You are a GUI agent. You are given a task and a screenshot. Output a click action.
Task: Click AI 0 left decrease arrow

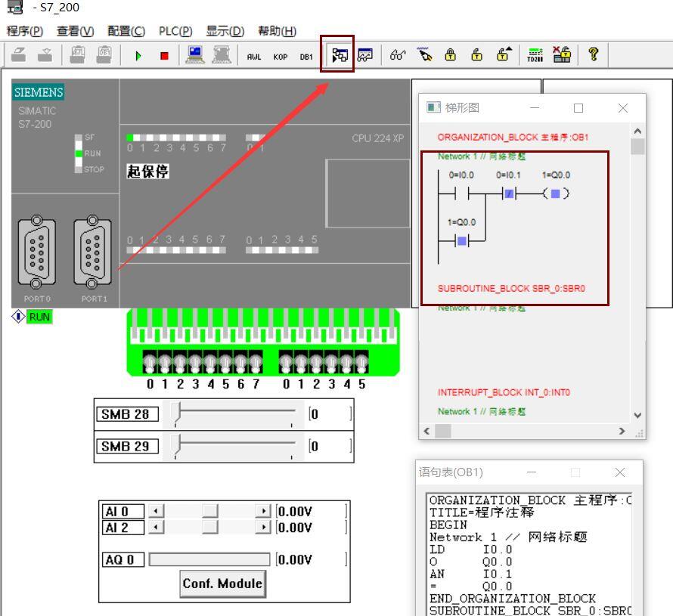pos(157,511)
